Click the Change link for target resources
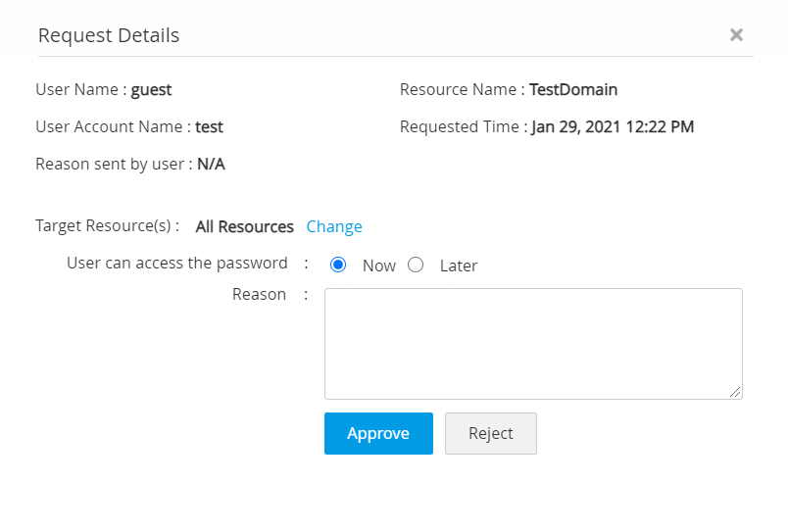The width and height of the screenshot is (788, 532). click(x=334, y=226)
